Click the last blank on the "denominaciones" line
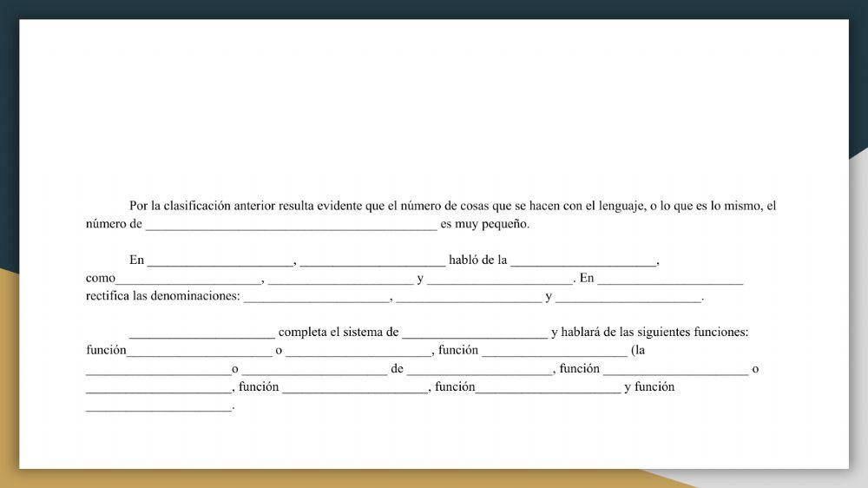Image resolution: width=868 pixels, height=488 pixels. click(628, 297)
